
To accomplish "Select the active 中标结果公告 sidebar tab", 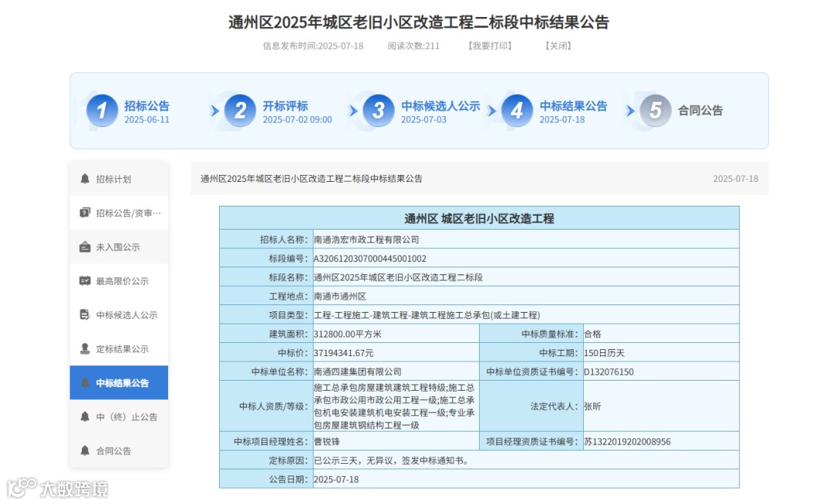I will [119, 382].
